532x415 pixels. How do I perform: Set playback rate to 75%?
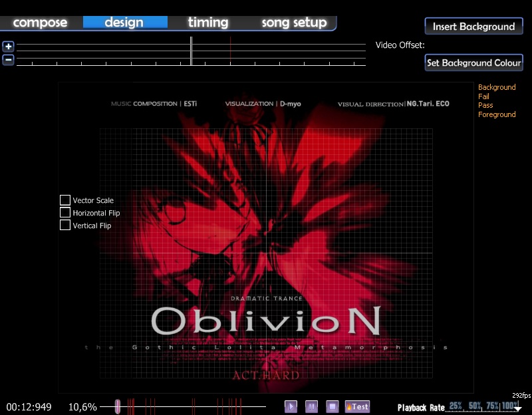(493, 406)
